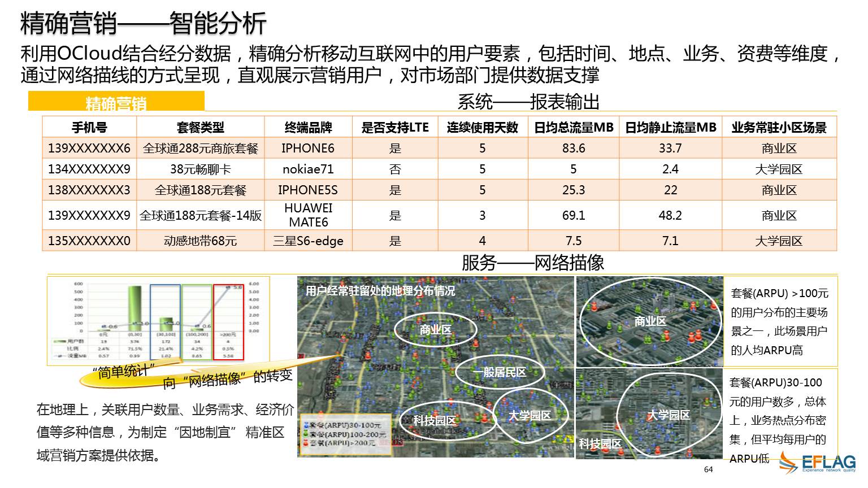Click the 大学园区 ellipse on main map
Viewport: 868px width, 488px height.
pyautogui.click(x=530, y=416)
